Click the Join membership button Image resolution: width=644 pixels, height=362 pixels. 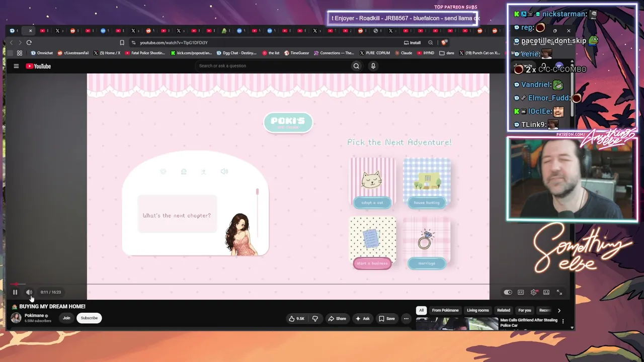66,318
